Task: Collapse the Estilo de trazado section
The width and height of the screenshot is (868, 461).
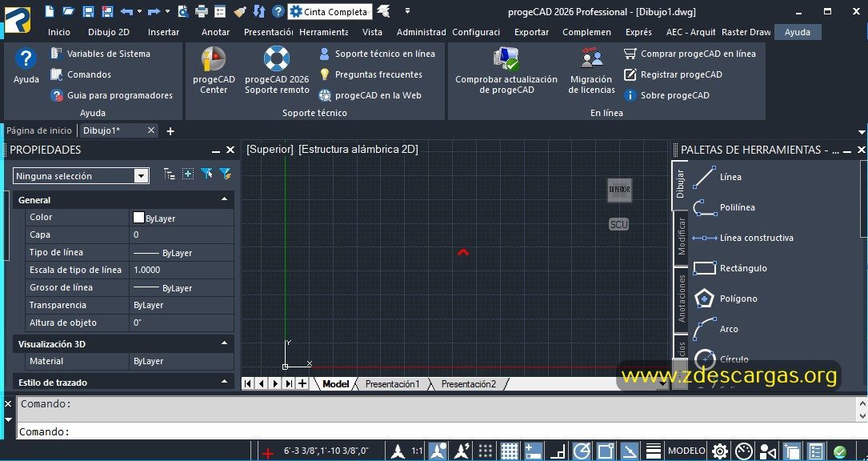Action: (x=224, y=382)
